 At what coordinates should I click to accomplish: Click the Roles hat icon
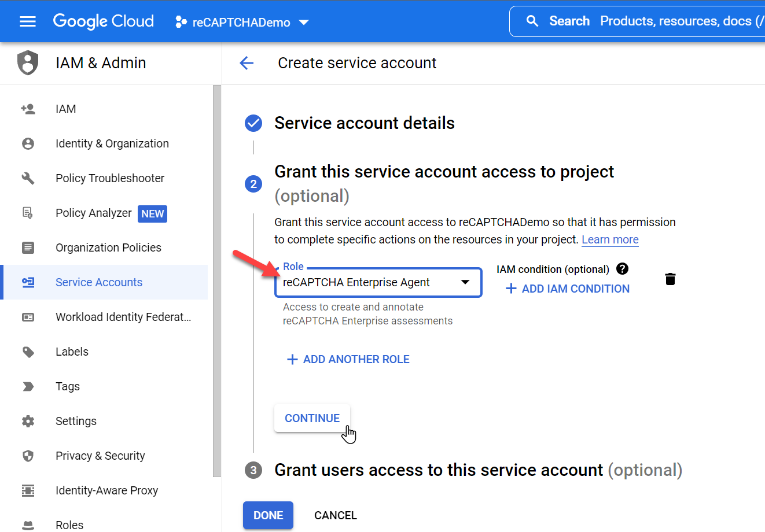click(28, 525)
